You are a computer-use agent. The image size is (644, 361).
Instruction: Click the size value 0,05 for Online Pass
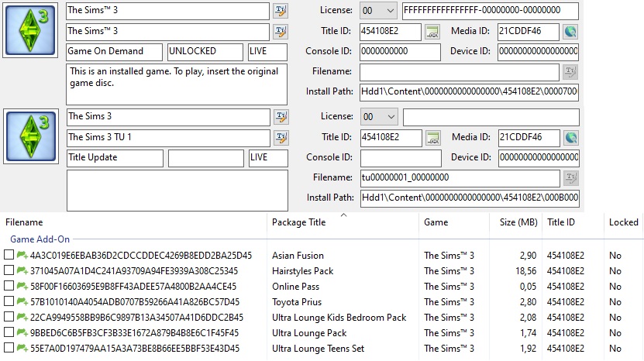(x=529, y=287)
